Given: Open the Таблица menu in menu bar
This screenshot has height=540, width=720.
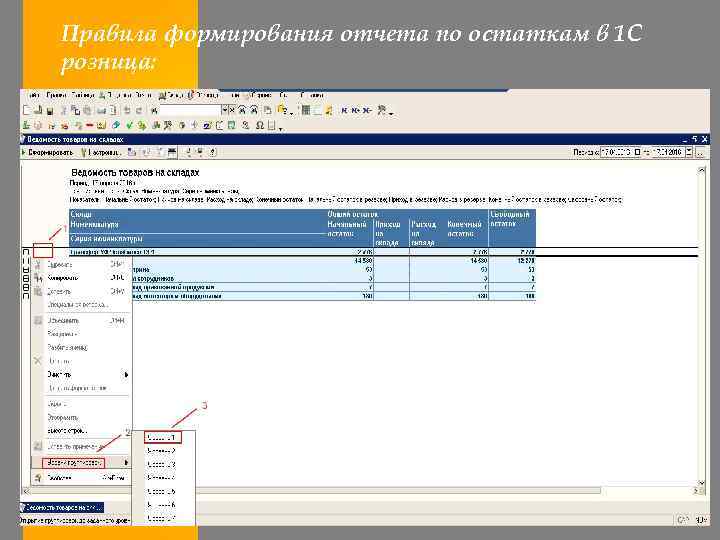Looking at the screenshot, I should (x=83, y=95).
